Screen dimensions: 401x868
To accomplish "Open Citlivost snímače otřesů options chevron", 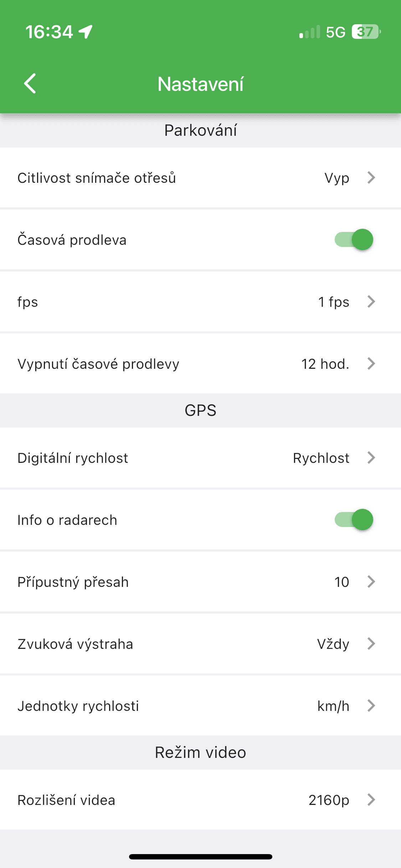I will (x=371, y=177).
